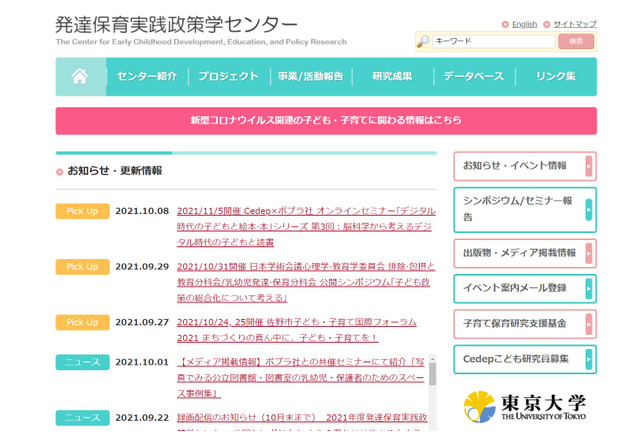Click arrow icon on シンポジウム/セミナー報告 box
The width and height of the screenshot is (640, 437).
click(x=589, y=210)
